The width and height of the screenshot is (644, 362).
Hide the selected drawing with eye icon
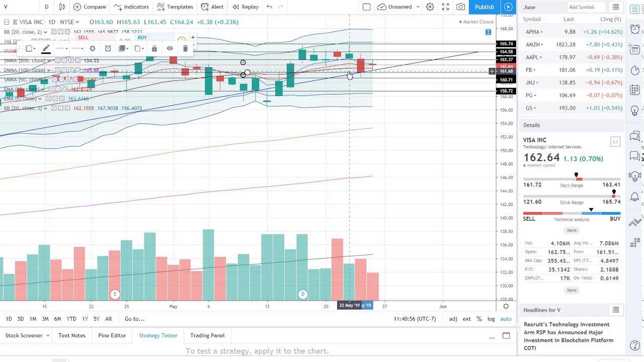(x=170, y=49)
